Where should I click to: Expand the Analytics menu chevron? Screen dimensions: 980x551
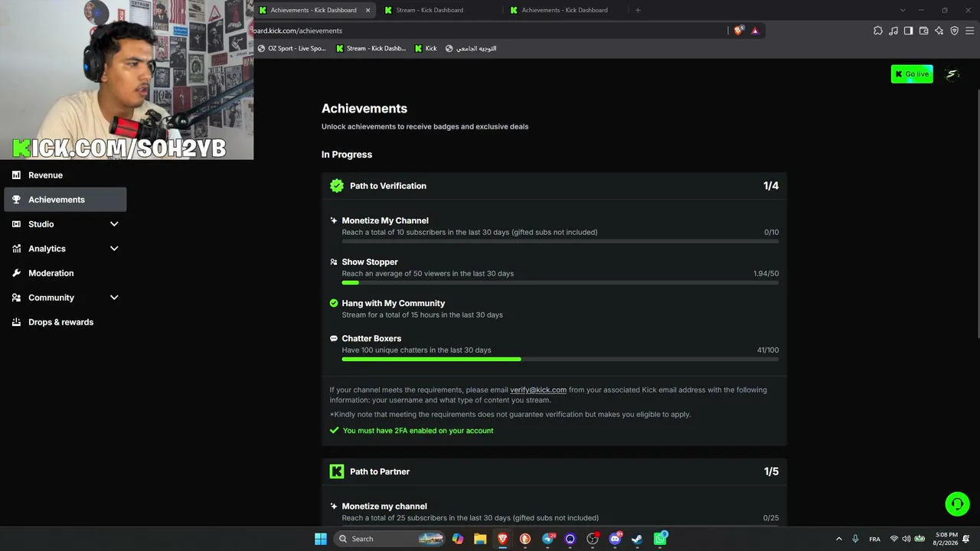pos(114,249)
